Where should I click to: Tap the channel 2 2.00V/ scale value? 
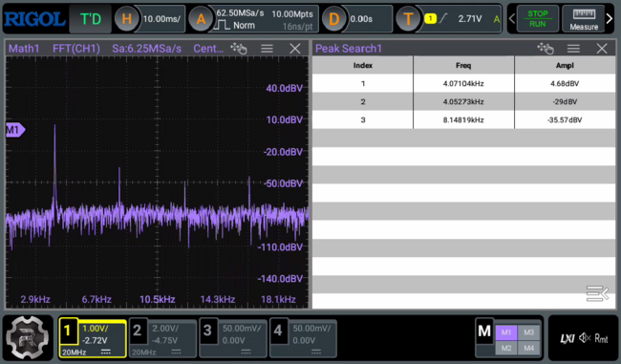pyautogui.click(x=165, y=329)
